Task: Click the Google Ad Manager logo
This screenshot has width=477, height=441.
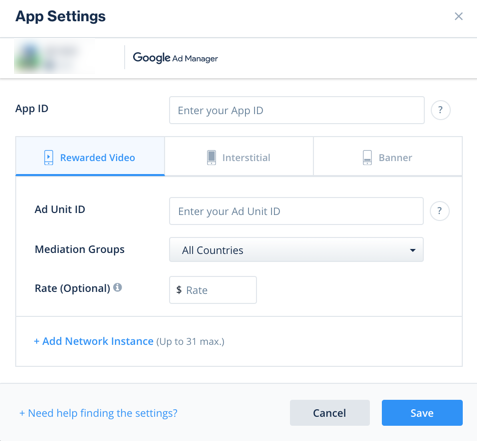Action: tap(175, 58)
